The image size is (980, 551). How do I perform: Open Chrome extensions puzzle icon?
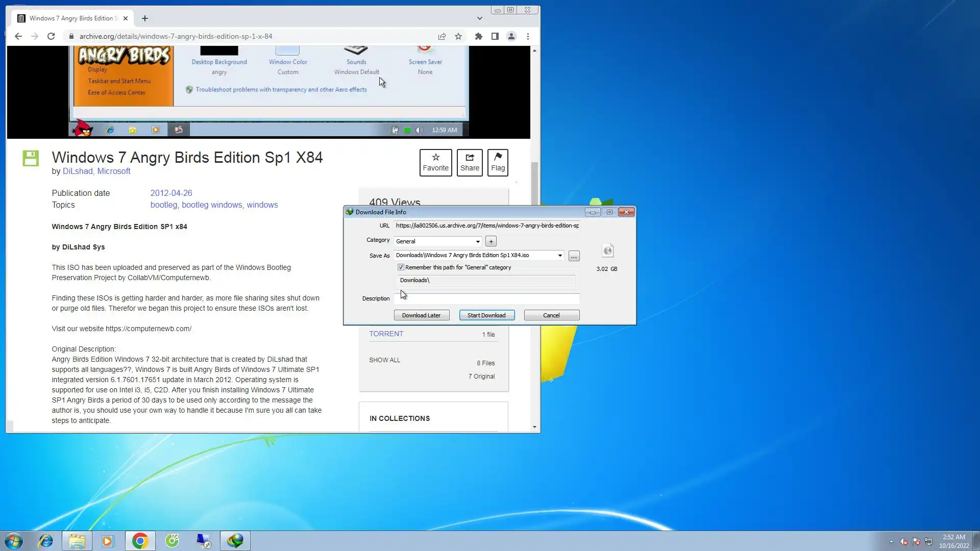click(478, 36)
